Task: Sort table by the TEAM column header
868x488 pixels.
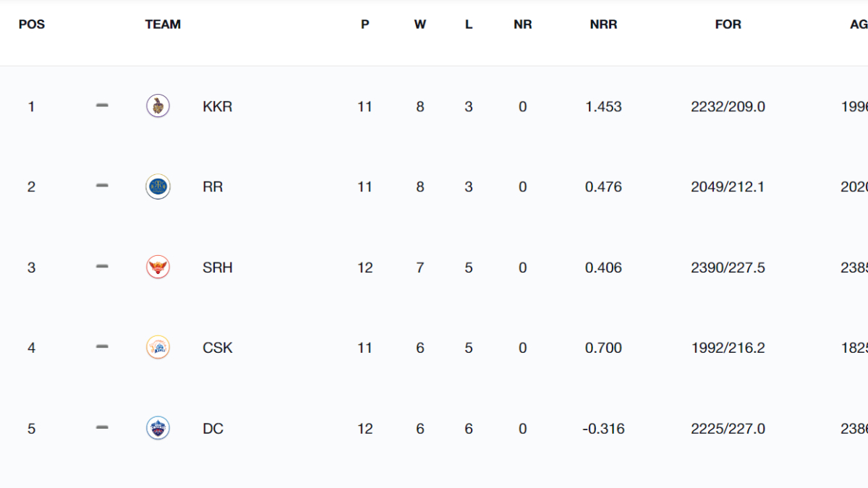Action: (163, 25)
